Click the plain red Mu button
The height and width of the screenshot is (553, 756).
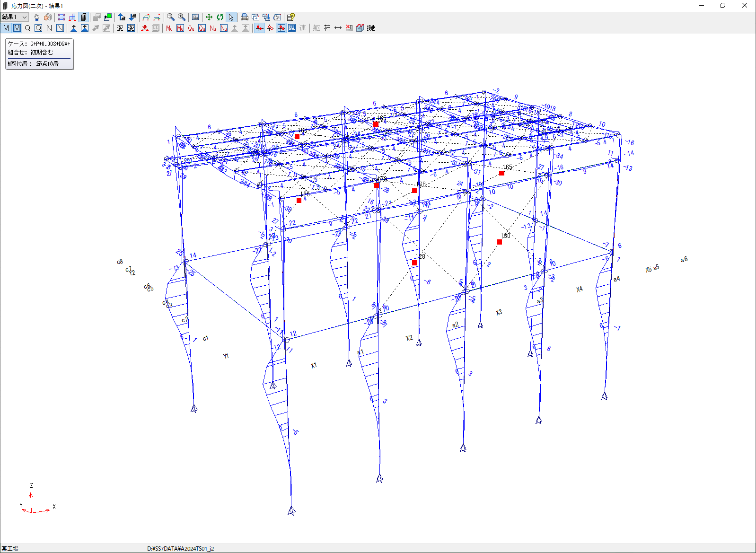pyautogui.click(x=169, y=28)
